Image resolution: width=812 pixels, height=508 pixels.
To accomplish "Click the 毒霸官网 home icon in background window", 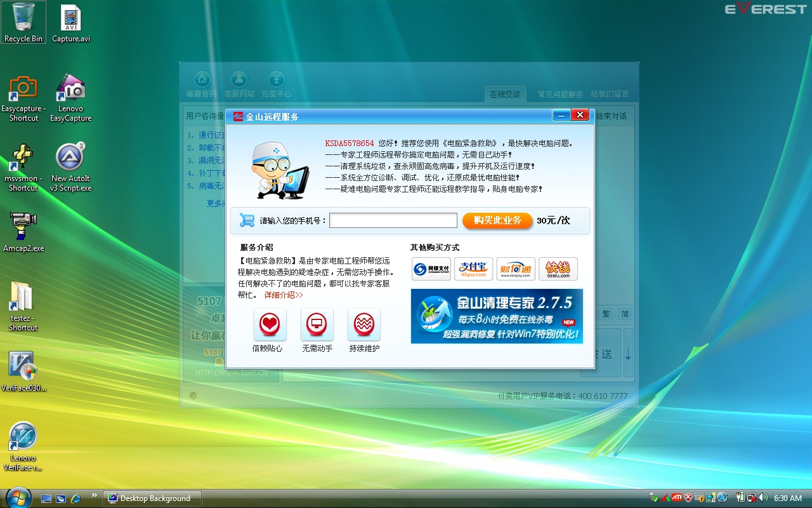I will tap(202, 79).
